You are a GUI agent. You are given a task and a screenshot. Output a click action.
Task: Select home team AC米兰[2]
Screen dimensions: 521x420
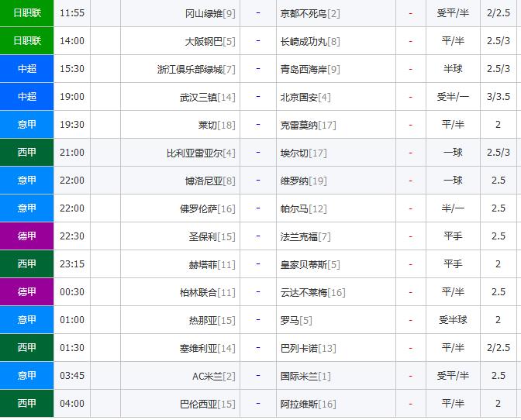click(x=214, y=376)
